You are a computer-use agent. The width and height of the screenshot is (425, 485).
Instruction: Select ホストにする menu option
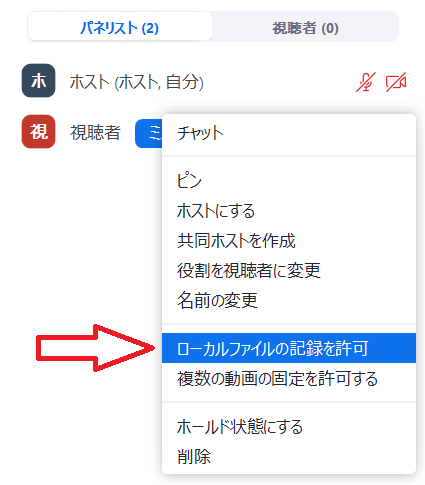click(x=289, y=211)
